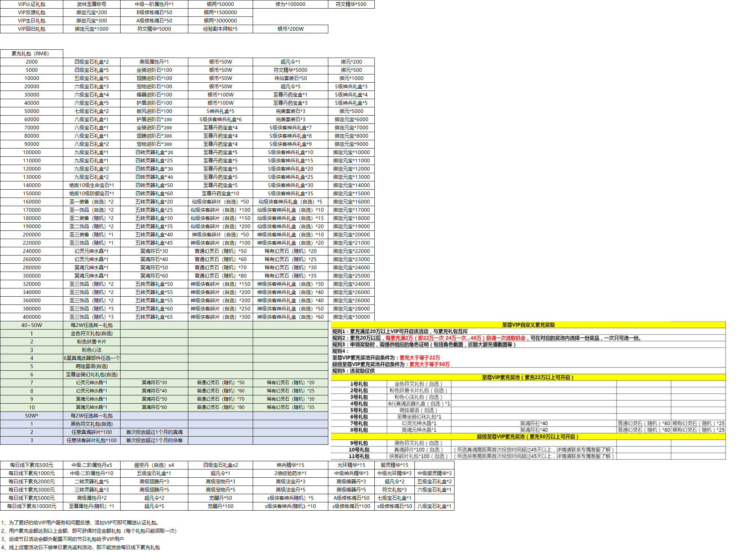Select the 'VIP回归礼包' cell

click(x=31, y=29)
